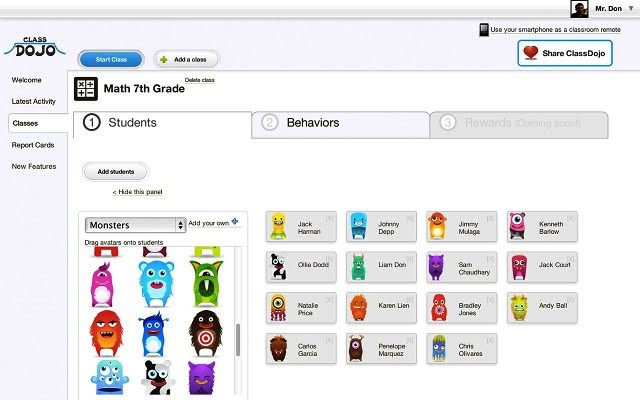The image size is (640, 400).
Task: Click the Add students button
Action: click(x=116, y=172)
